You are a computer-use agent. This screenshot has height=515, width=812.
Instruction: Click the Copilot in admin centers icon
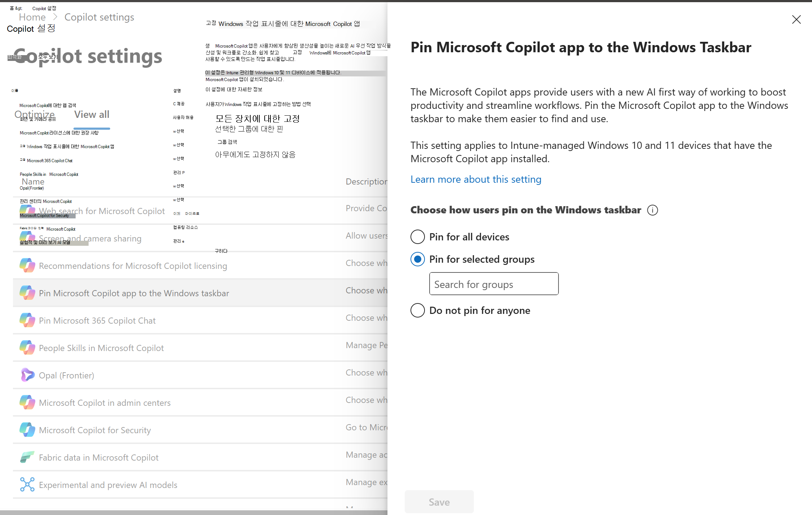tap(27, 403)
